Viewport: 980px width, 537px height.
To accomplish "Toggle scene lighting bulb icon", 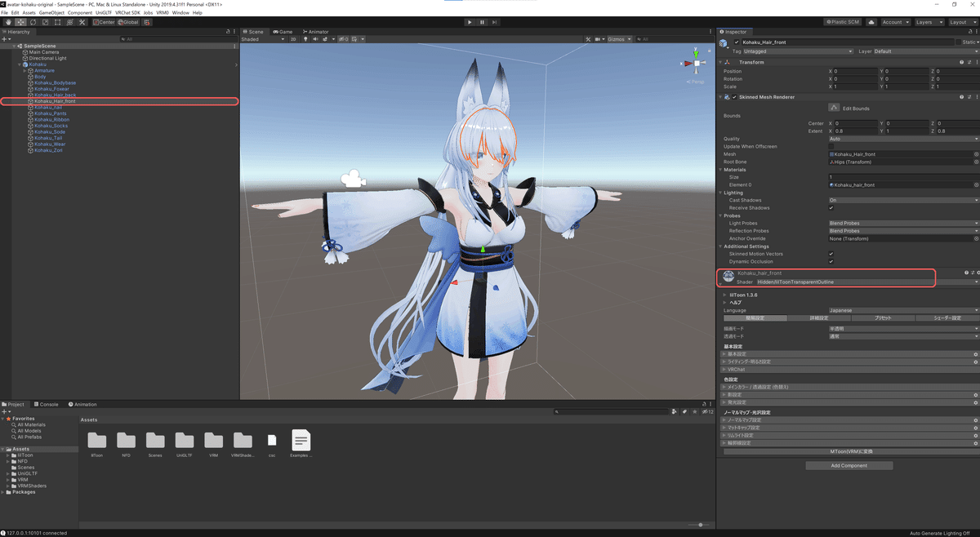I will click(305, 38).
